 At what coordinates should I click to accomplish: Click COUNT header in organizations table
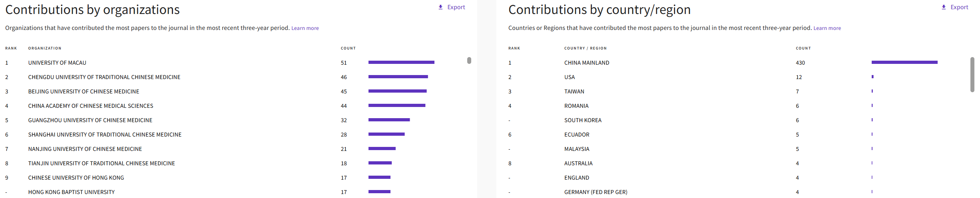point(348,48)
